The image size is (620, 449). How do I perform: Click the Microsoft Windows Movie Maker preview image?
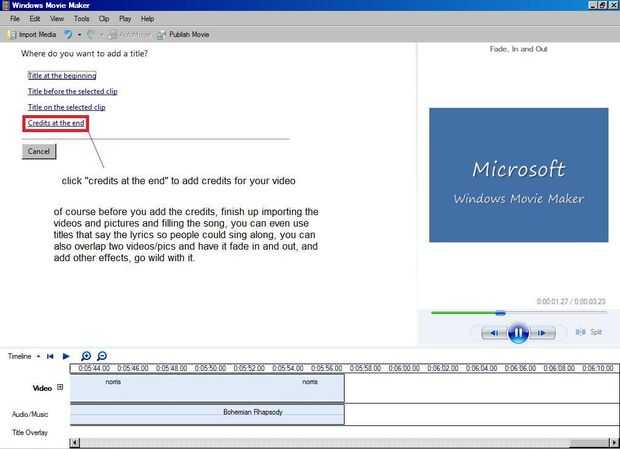point(519,175)
